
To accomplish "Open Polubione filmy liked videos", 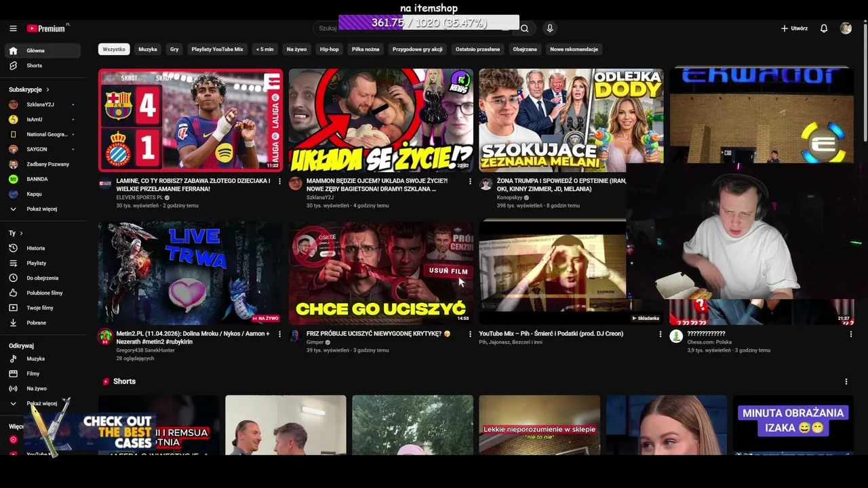I will (43, 293).
